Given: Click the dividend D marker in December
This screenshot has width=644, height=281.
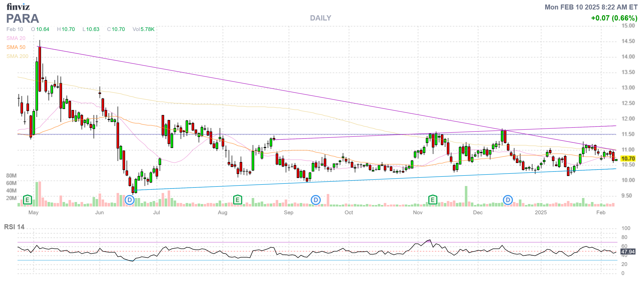Looking at the screenshot, I should click(508, 200).
